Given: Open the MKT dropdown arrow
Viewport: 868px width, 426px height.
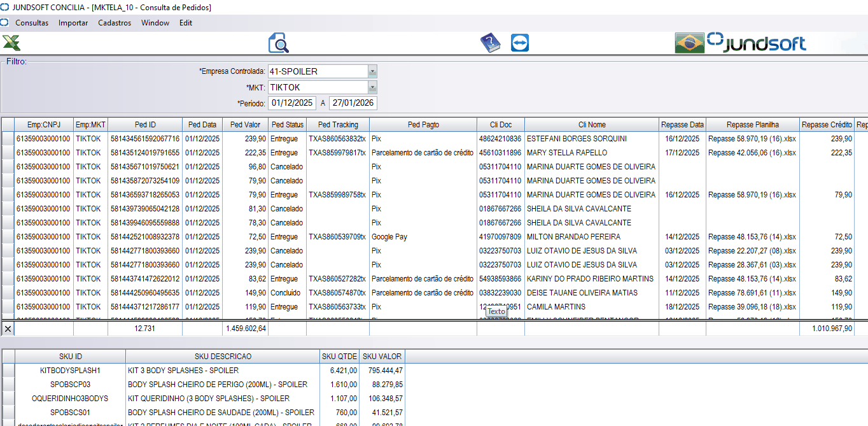Looking at the screenshot, I should [372, 87].
